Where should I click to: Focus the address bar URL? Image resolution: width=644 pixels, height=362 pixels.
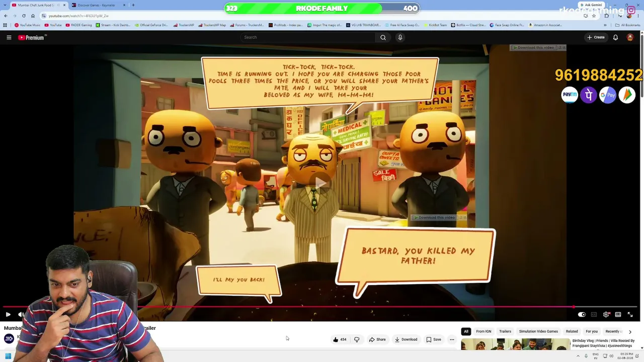click(x=78, y=16)
